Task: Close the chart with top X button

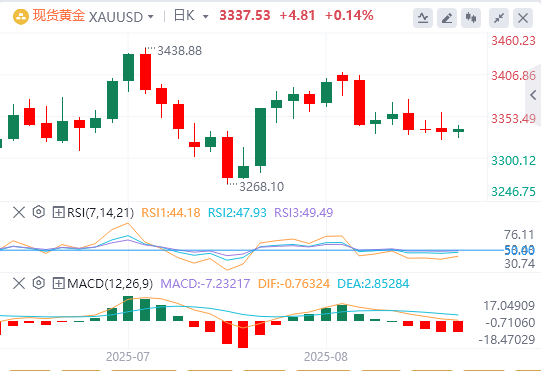Action: coord(523,18)
